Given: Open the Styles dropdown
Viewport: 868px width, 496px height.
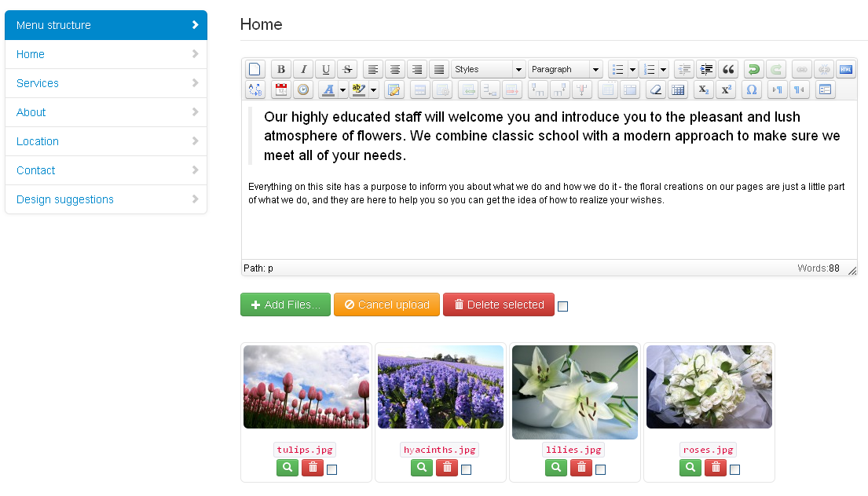Looking at the screenshot, I should tap(487, 69).
